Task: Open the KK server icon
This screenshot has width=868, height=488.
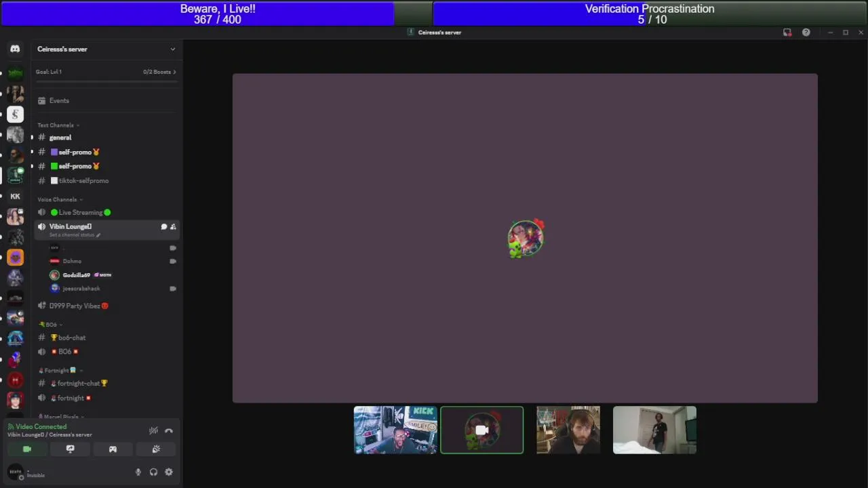Action: pyautogui.click(x=15, y=196)
